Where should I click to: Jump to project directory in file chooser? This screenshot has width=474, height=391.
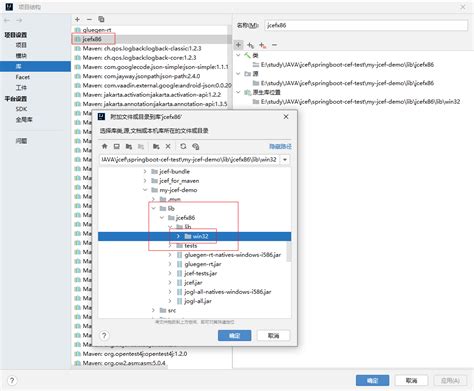point(129,146)
